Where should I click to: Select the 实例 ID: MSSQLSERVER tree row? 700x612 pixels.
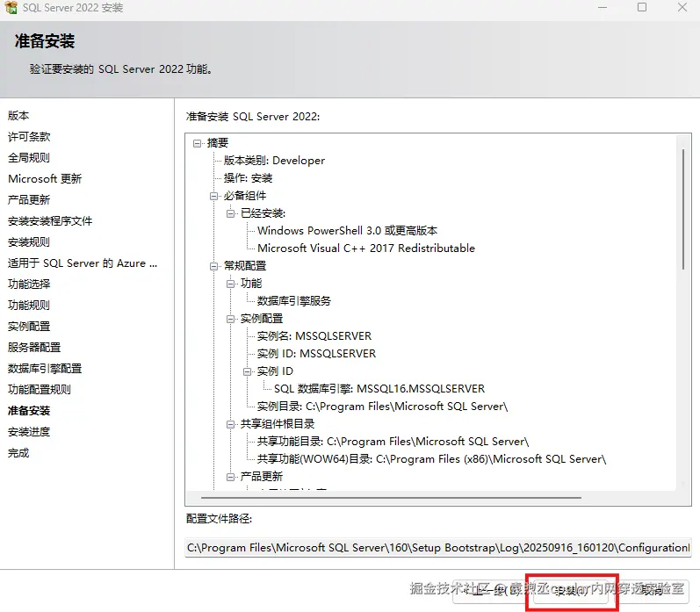[x=316, y=354]
